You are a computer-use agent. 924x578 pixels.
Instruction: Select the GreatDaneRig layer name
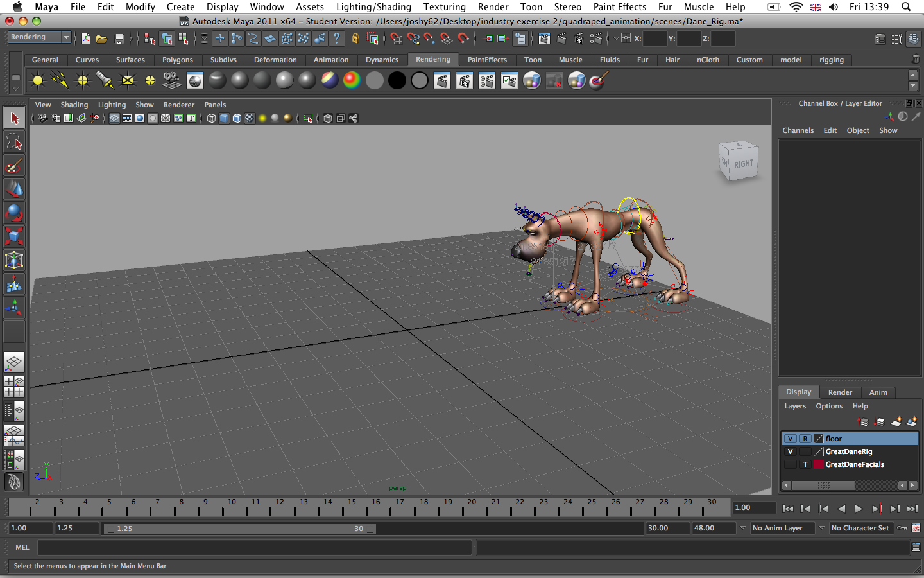coord(849,451)
